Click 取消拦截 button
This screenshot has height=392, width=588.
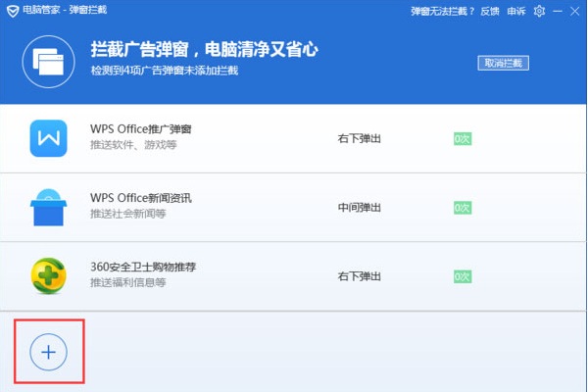[x=504, y=63]
